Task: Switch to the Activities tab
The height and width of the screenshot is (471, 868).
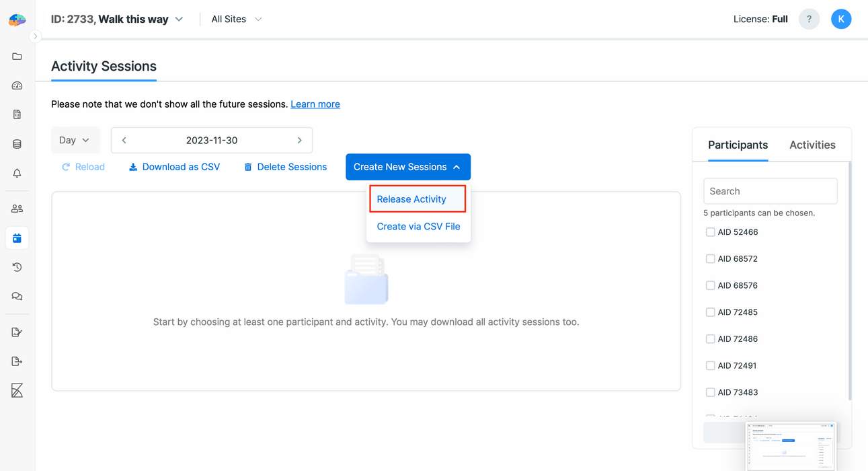Action: tap(812, 145)
